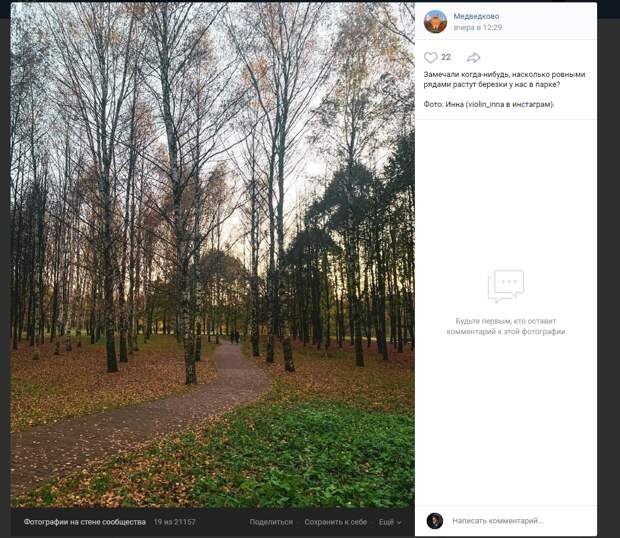Click the post caption text about березки

[504, 79]
